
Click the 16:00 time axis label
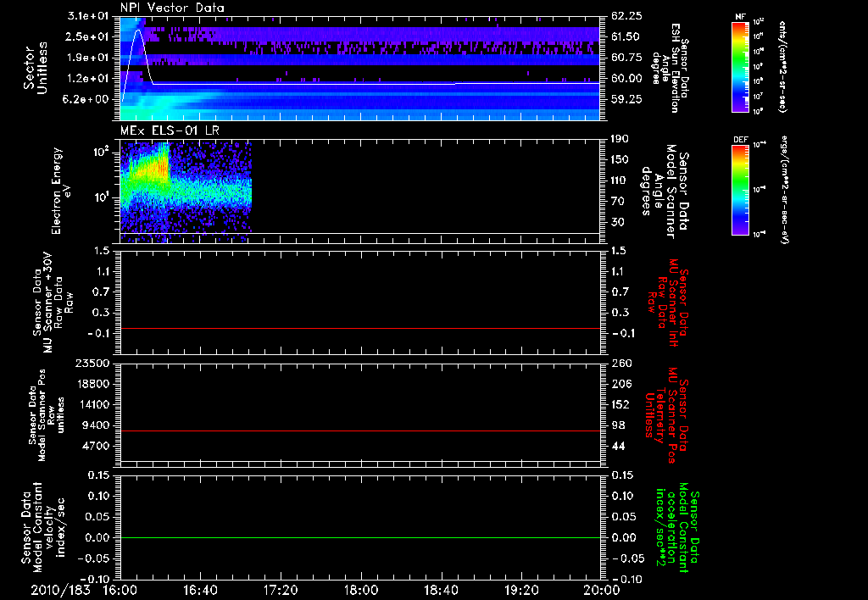(x=120, y=590)
